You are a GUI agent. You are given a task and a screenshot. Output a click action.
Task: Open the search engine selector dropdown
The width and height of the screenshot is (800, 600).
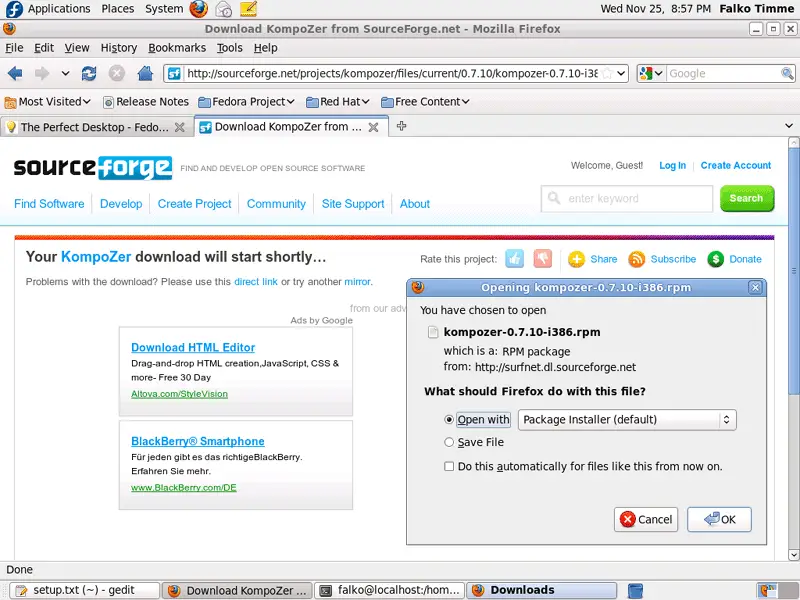[652, 73]
